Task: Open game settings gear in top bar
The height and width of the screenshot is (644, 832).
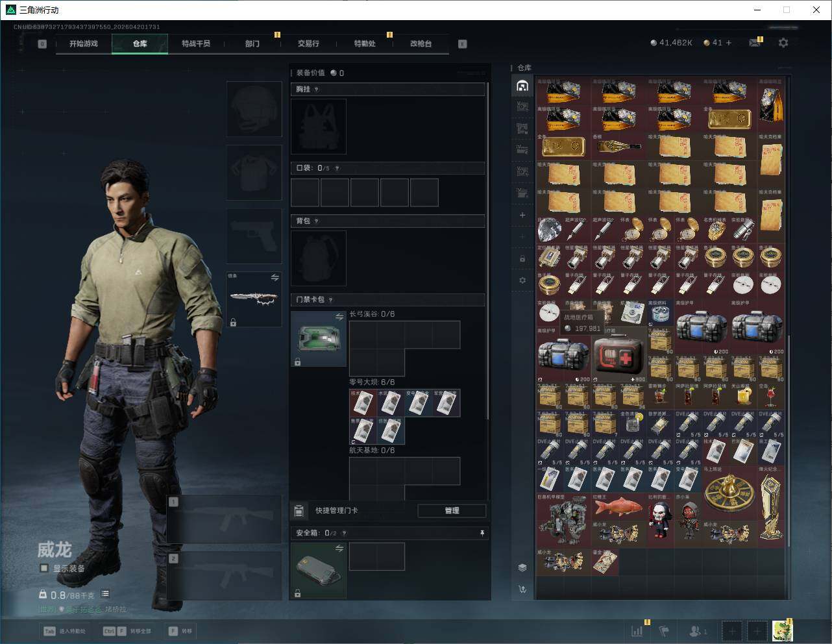Action: [783, 43]
